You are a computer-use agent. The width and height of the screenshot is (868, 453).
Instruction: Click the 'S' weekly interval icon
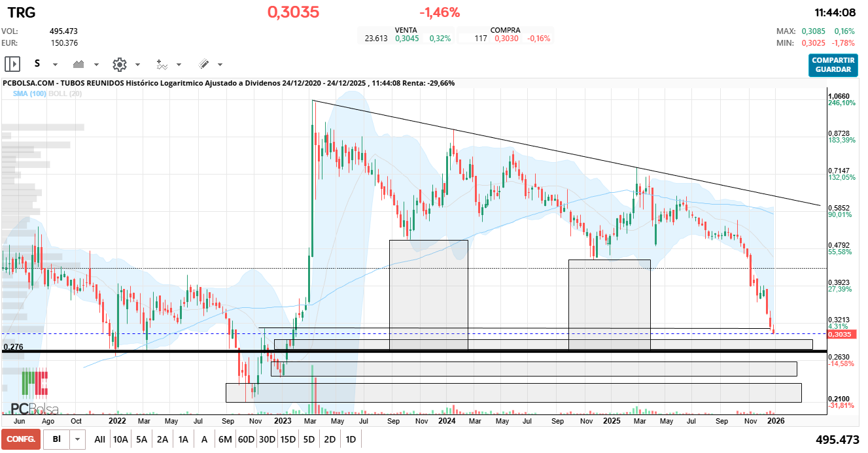click(37, 64)
